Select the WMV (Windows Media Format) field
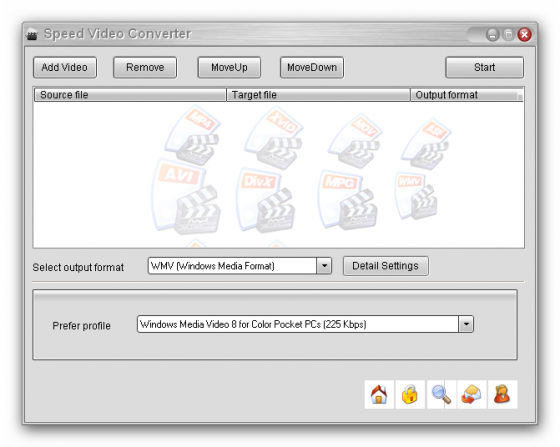 click(x=232, y=266)
